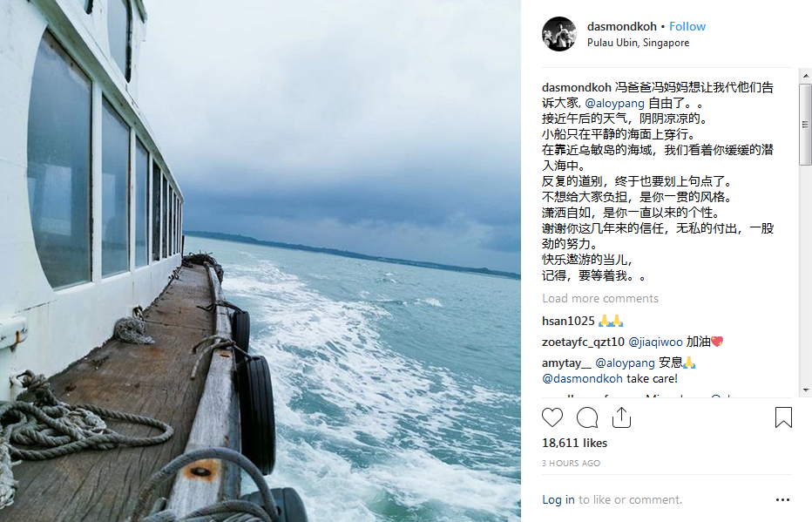Viewport: 812px width, 522px height.
Task: Open comments via speech bubble icon
Action: click(x=587, y=417)
